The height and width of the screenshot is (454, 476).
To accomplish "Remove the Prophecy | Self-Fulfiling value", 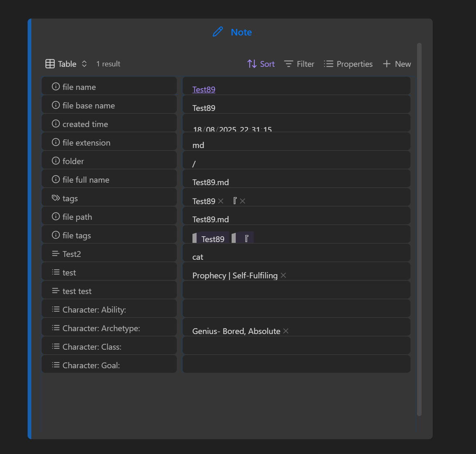I will [284, 275].
